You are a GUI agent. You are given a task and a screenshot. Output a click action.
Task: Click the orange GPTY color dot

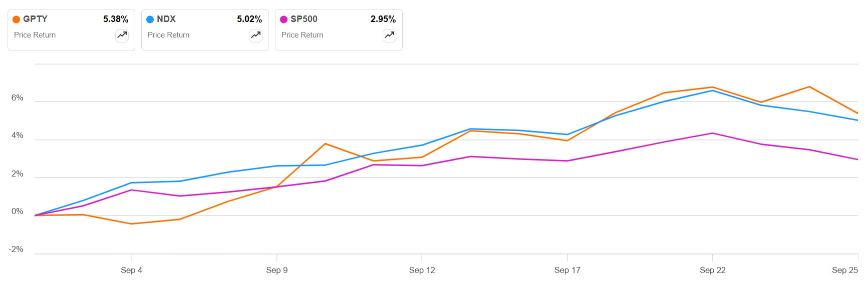(17, 19)
